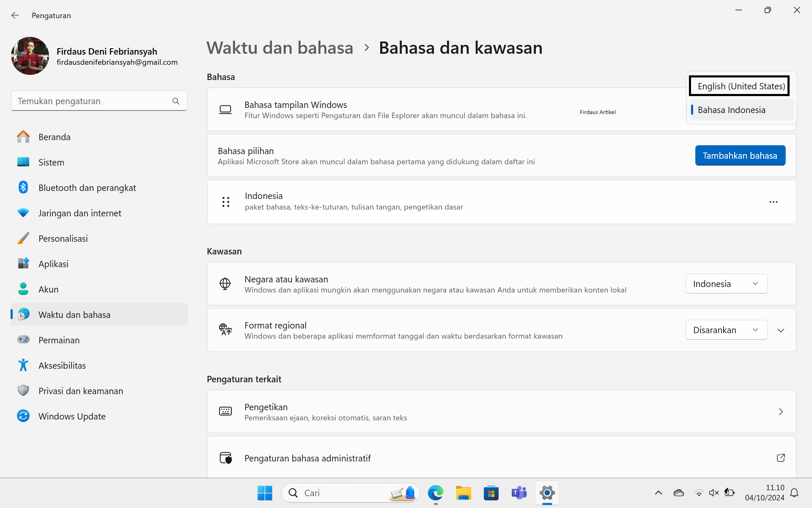Select Windows Update in the sidebar

point(72,416)
